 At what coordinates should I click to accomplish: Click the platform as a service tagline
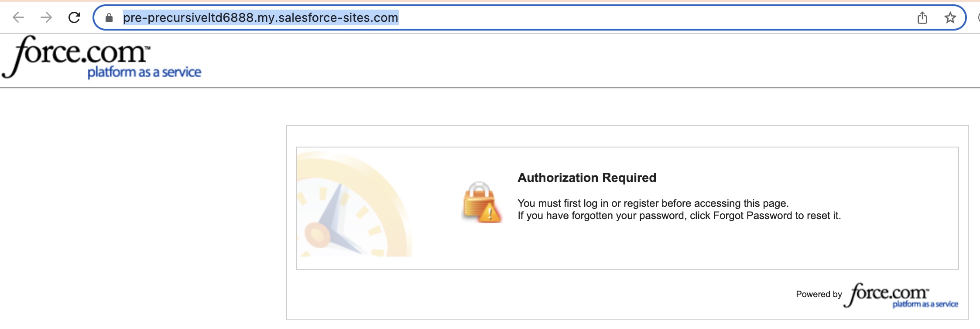[144, 72]
